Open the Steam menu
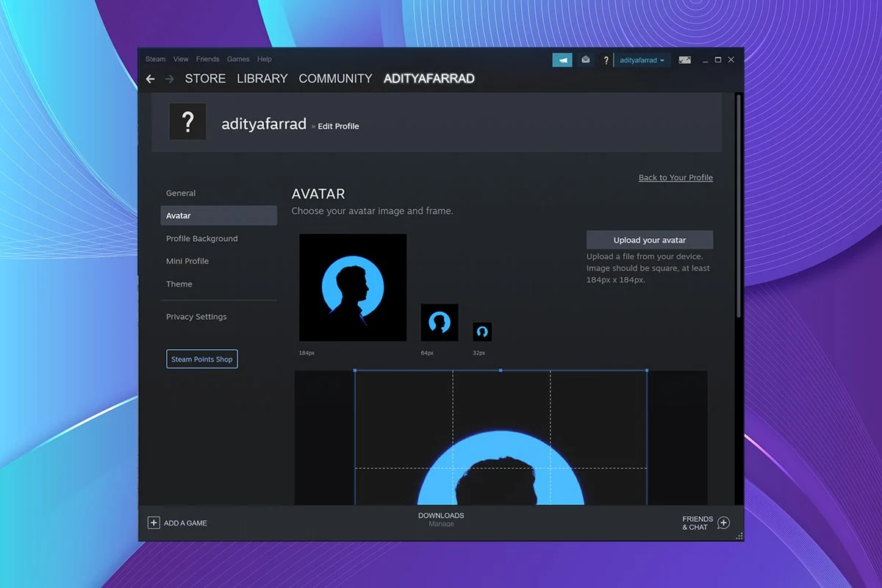Screen dimensions: 882x588 pyautogui.click(x=155, y=60)
